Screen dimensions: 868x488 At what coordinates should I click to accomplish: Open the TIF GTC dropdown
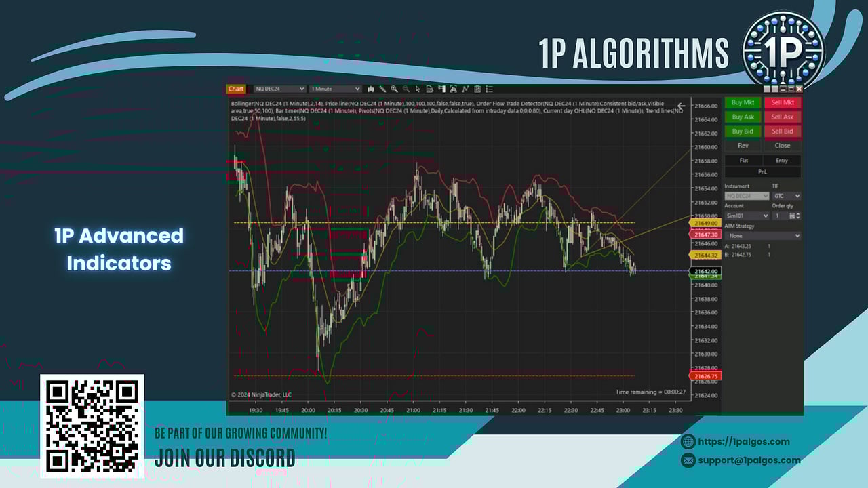(x=787, y=196)
